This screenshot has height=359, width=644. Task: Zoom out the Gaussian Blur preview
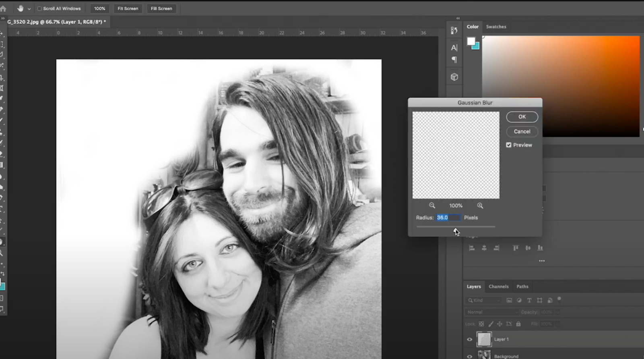(432, 205)
